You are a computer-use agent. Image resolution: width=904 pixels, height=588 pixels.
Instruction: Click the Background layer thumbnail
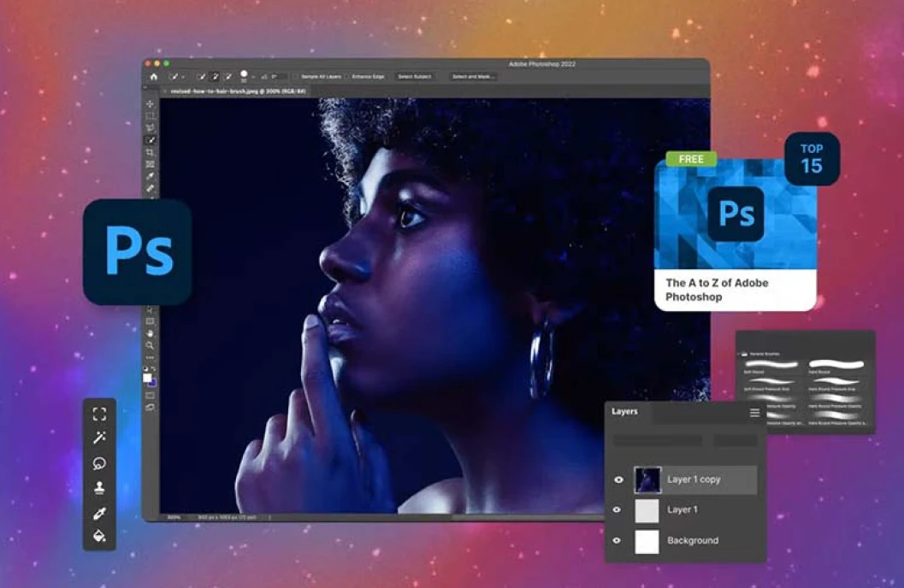pyautogui.click(x=647, y=541)
